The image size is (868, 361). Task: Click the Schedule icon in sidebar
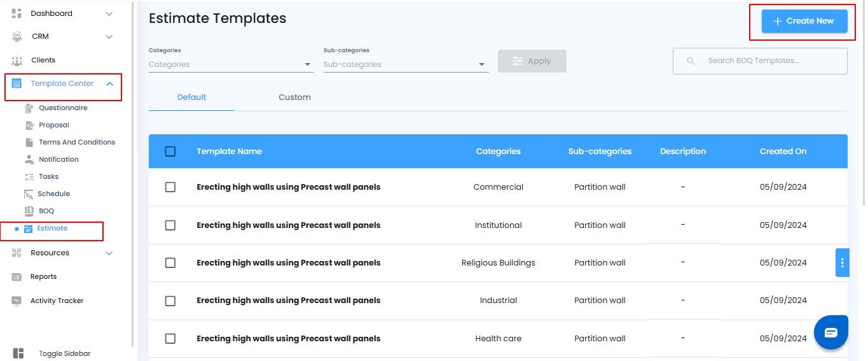(29, 194)
